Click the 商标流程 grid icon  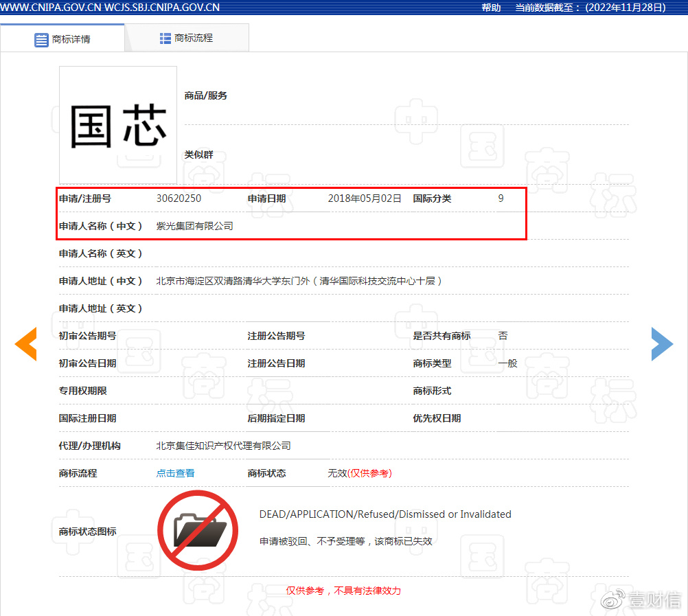pos(165,38)
